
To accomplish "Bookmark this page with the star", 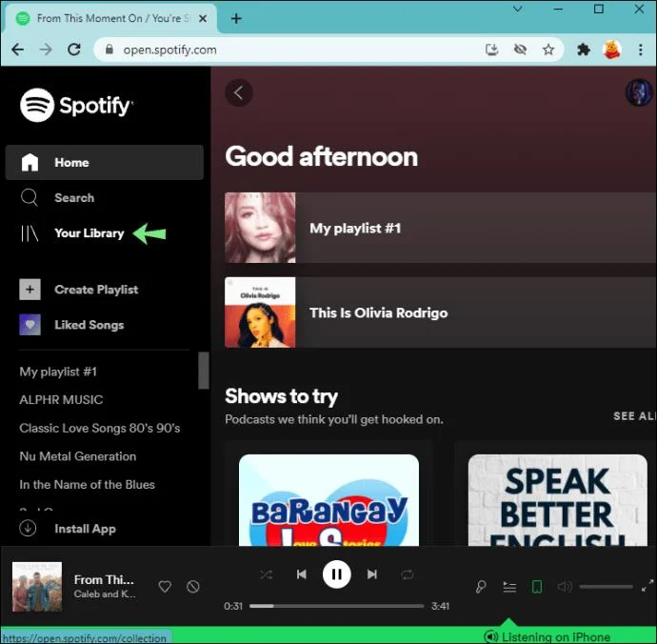I will [x=548, y=50].
